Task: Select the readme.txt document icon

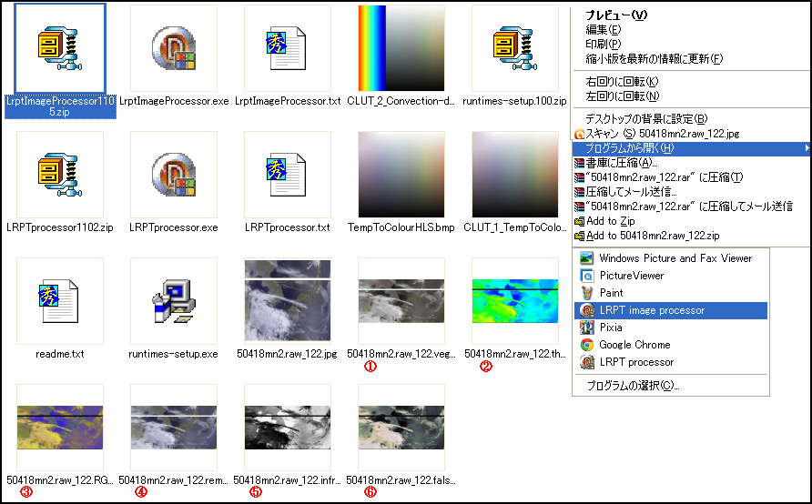Action: click(x=60, y=301)
